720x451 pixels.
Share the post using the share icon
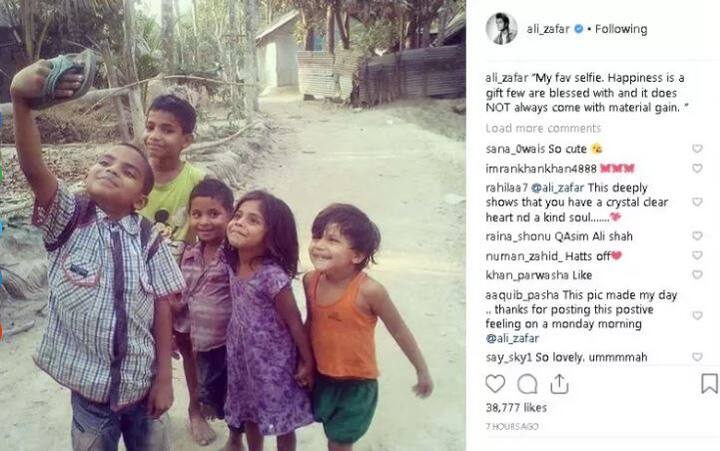click(x=559, y=383)
